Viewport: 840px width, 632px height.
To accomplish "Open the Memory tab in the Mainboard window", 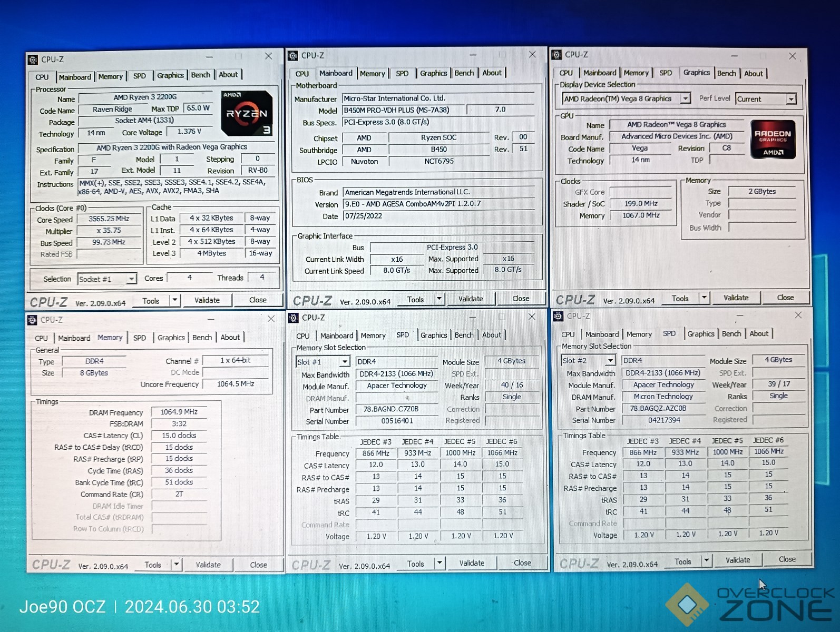I will pyautogui.click(x=373, y=74).
